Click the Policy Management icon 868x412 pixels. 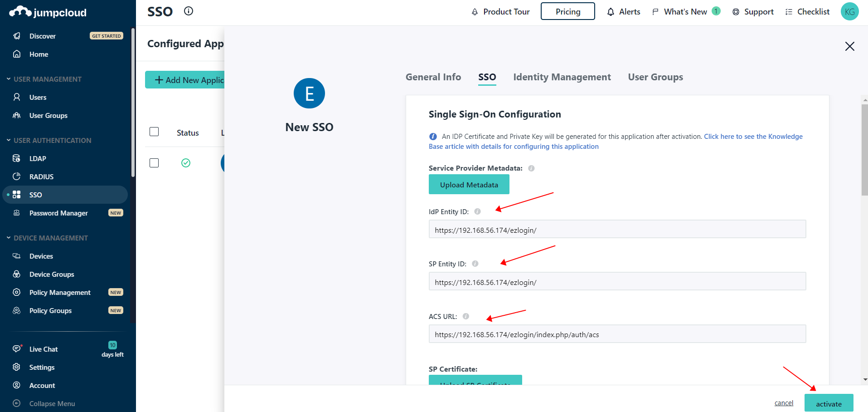coord(17,292)
